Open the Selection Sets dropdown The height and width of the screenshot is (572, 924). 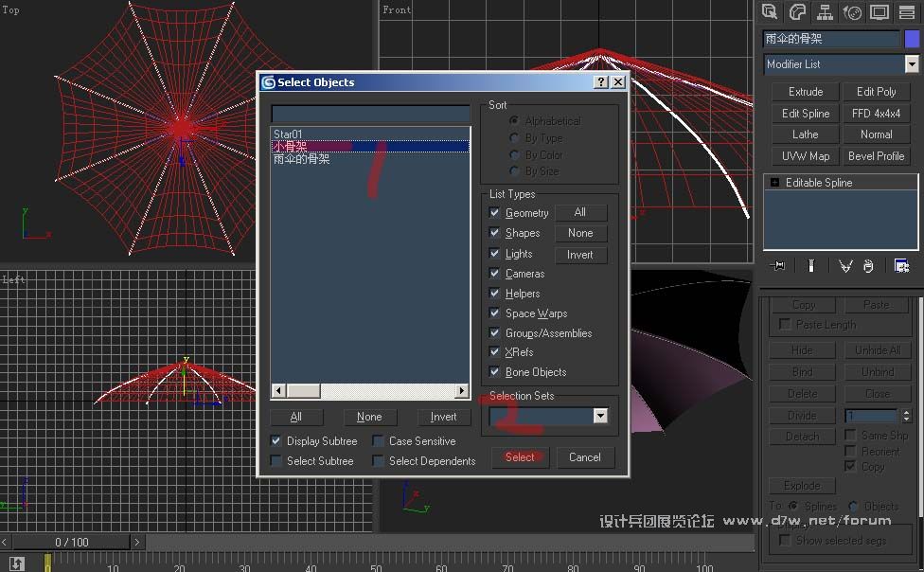click(x=600, y=416)
